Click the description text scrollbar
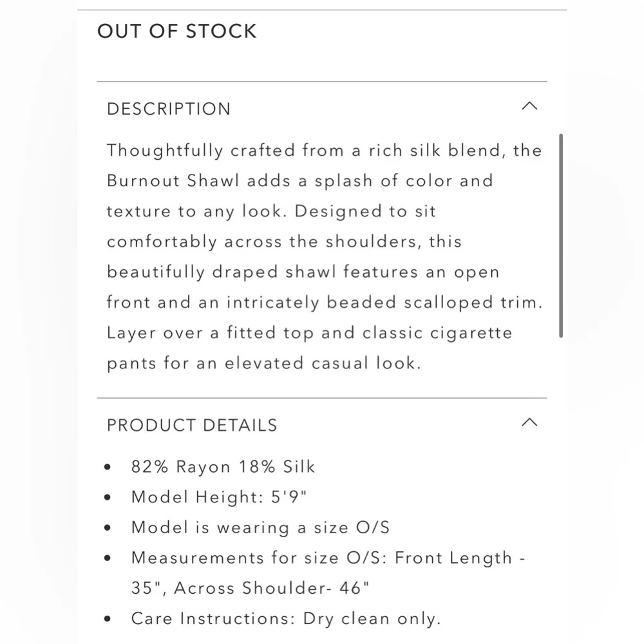 click(562, 236)
